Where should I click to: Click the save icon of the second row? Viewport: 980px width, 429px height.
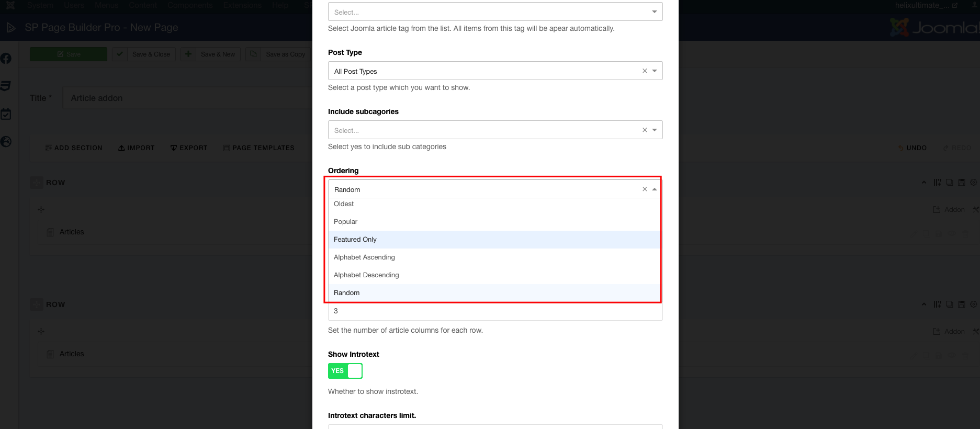961,304
